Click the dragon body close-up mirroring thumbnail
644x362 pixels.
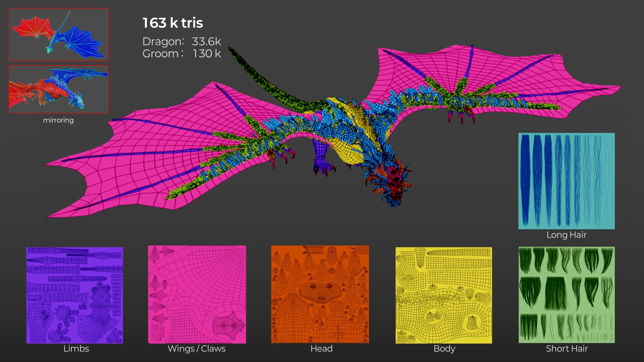pyautogui.click(x=58, y=89)
